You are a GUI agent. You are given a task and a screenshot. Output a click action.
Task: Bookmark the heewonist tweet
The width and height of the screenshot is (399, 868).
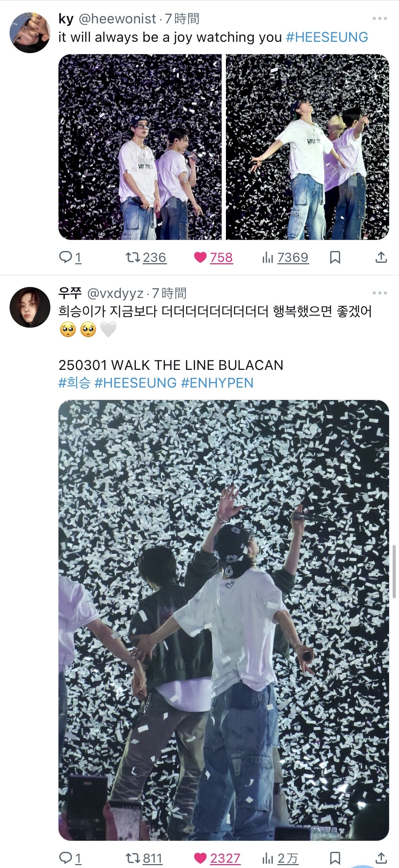[x=335, y=257]
